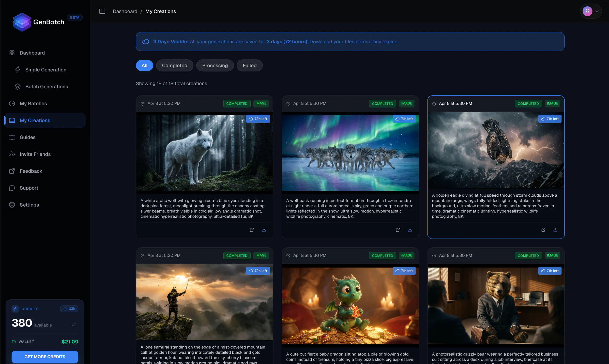
Task: Click IMAGE badge on wolf pack card
Action: 407,103
